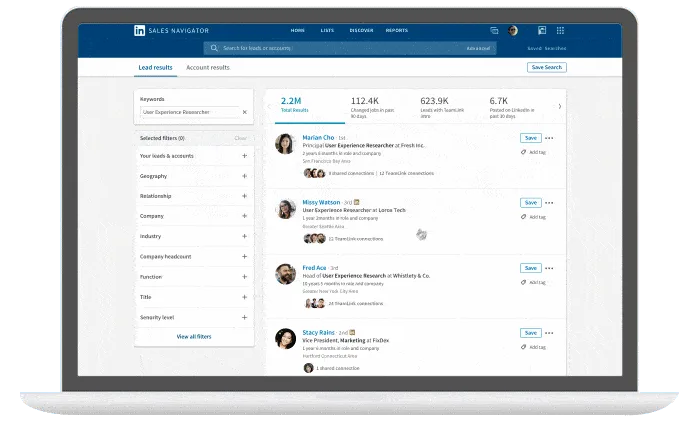Open Stacy Rains' name link

point(318,333)
